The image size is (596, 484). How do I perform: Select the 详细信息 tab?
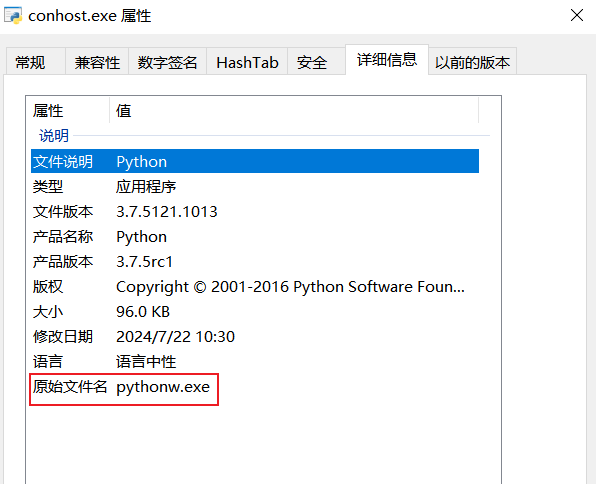(x=387, y=60)
